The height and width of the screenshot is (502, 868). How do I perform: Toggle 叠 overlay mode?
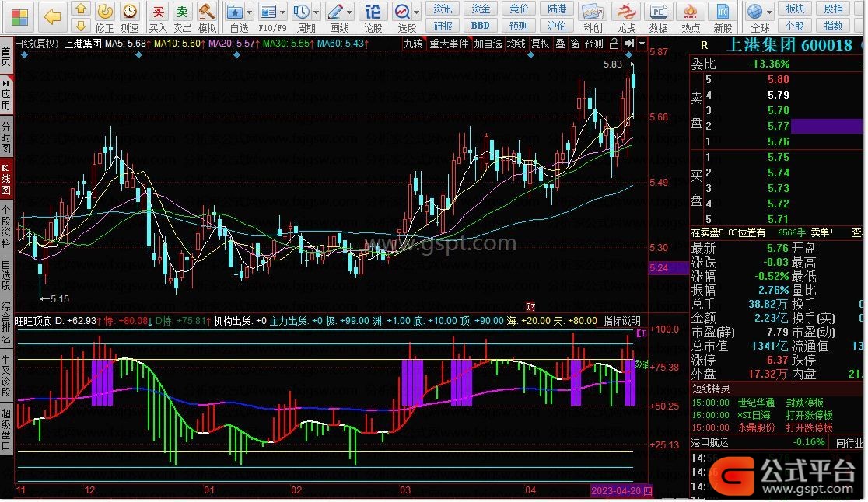point(560,43)
